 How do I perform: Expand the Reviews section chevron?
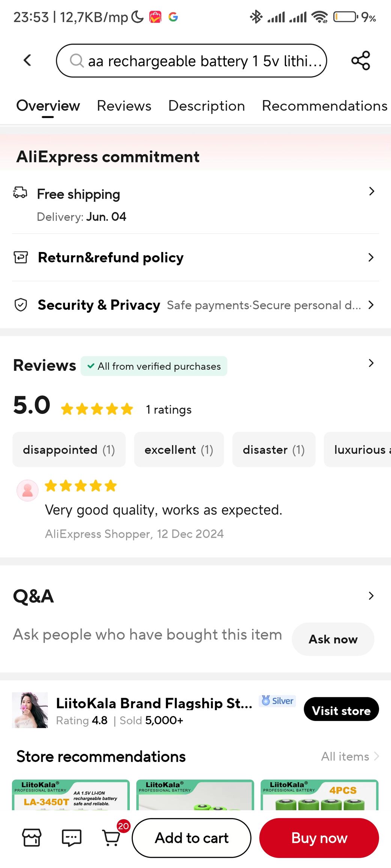(371, 363)
